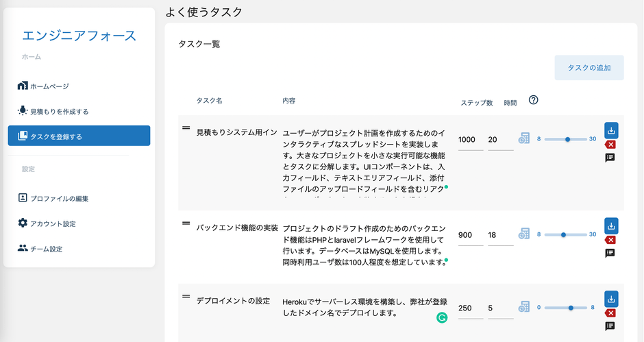Click the エンジニアフォース logo link

point(79,36)
